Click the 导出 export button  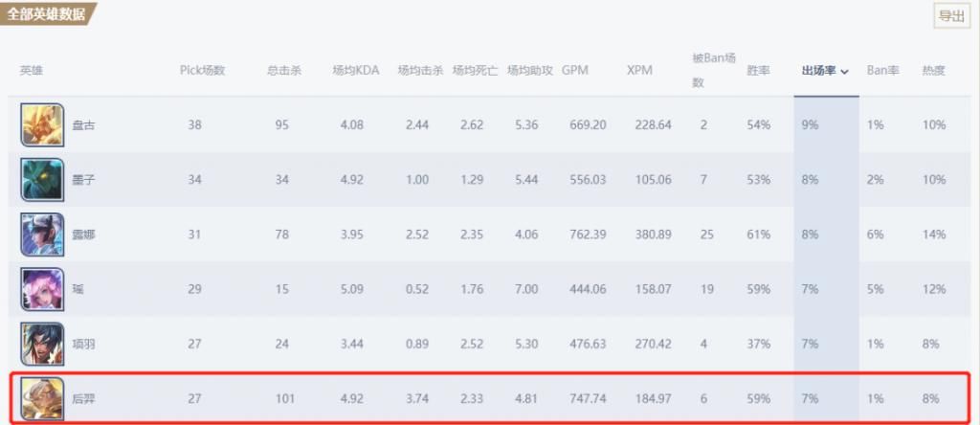click(x=952, y=16)
